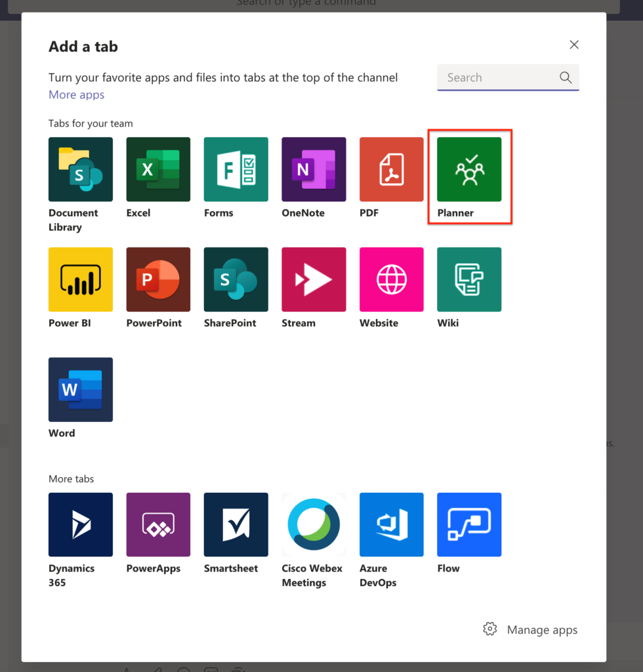Select the PDF app tile

pos(391,169)
